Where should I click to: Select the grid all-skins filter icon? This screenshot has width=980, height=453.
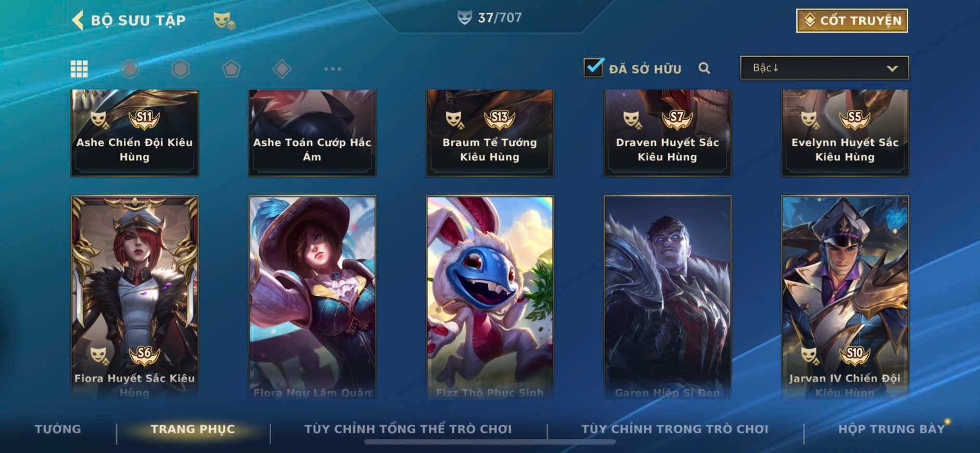(79, 69)
